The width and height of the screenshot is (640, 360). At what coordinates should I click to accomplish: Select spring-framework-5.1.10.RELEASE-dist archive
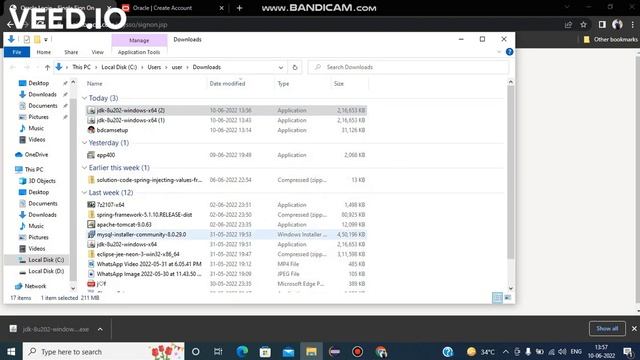point(227,215)
